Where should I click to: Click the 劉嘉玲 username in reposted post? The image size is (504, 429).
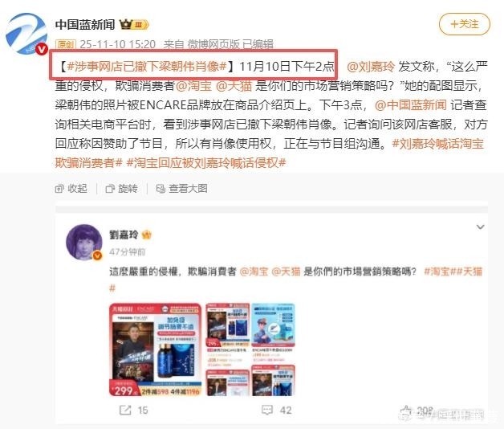point(124,235)
